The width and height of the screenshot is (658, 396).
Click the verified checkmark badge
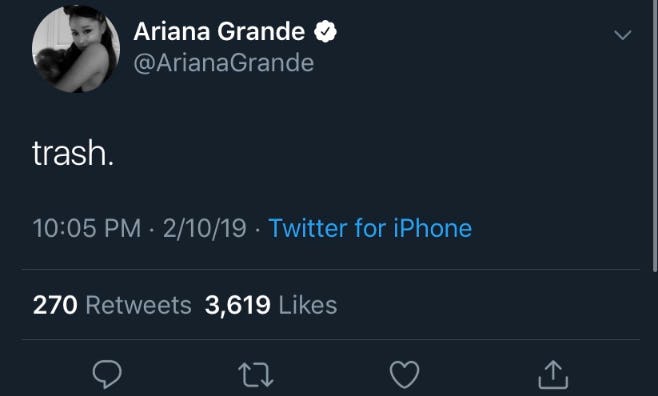coord(326,32)
